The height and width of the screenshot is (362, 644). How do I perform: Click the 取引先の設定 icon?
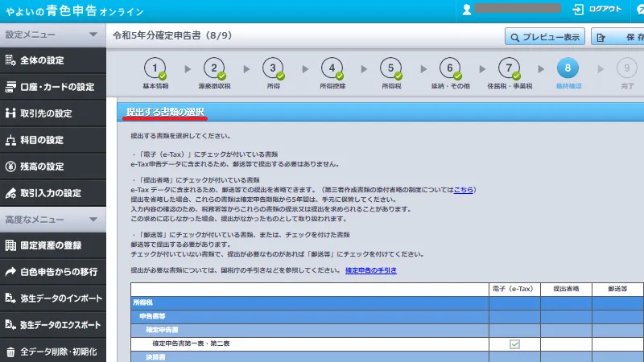[10, 113]
